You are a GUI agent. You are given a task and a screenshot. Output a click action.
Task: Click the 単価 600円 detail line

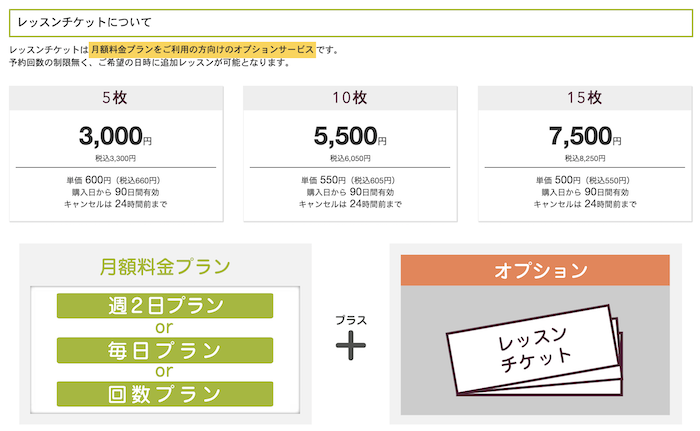point(113,180)
